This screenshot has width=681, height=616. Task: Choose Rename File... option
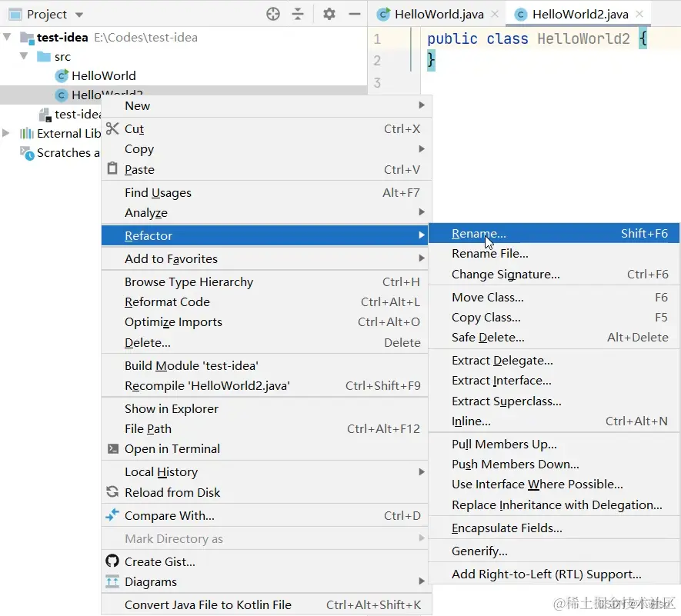point(554,254)
